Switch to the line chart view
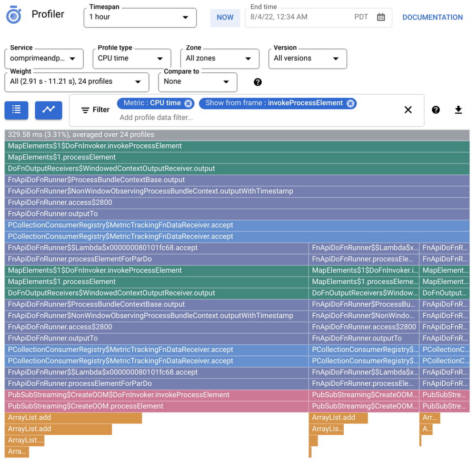Viewport: 476px width, 460px height. coord(49,110)
